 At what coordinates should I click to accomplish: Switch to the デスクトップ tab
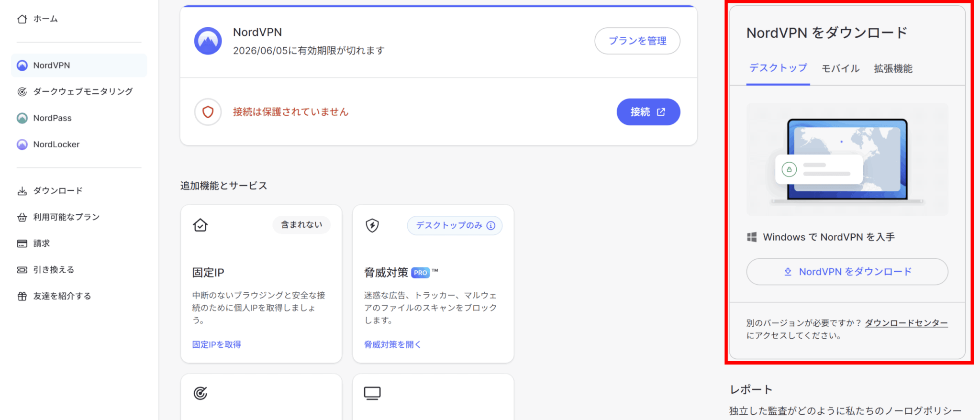778,68
